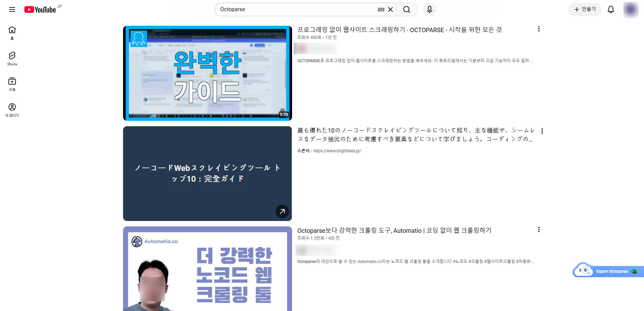Click the description starting Octoparse의 대안으로

416,262
